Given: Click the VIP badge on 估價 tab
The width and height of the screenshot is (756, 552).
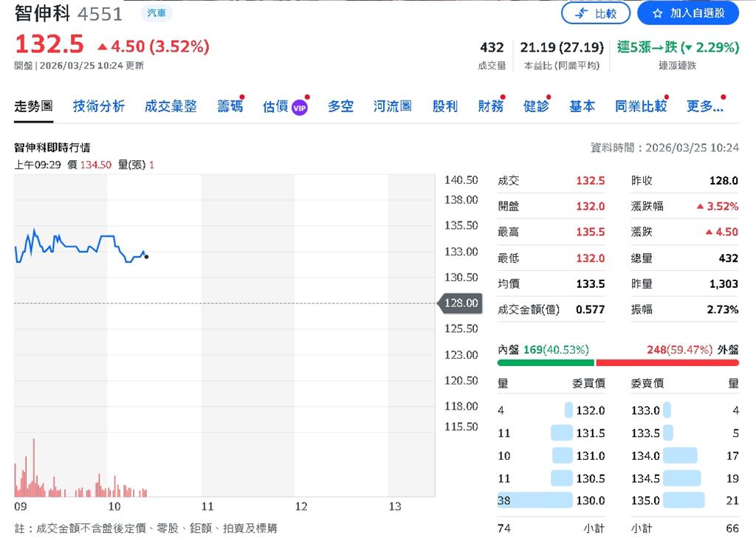Looking at the screenshot, I should pyautogui.click(x=298, y=106).
